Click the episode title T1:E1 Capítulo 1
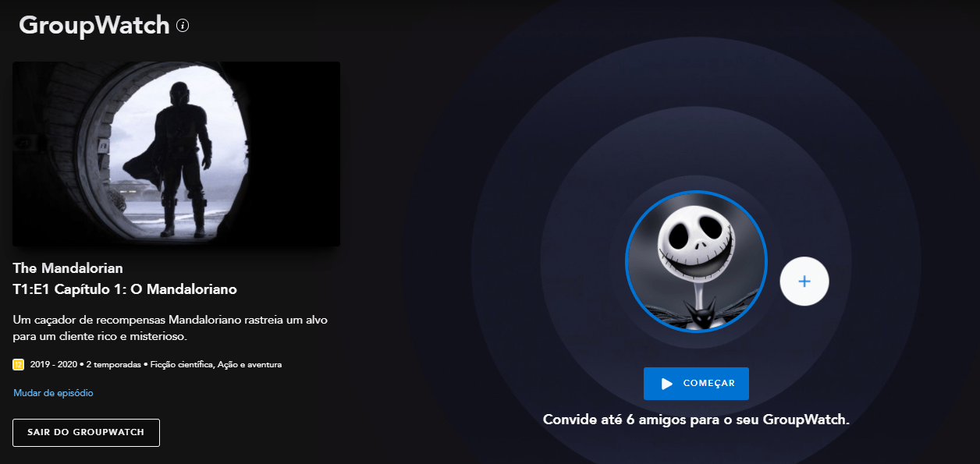This screenshot has height=464, width=980. [x=125, y=289]
